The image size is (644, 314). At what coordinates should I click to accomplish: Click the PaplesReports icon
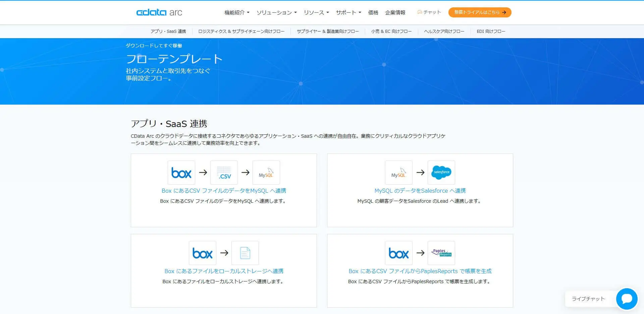[x=441, y=253]
